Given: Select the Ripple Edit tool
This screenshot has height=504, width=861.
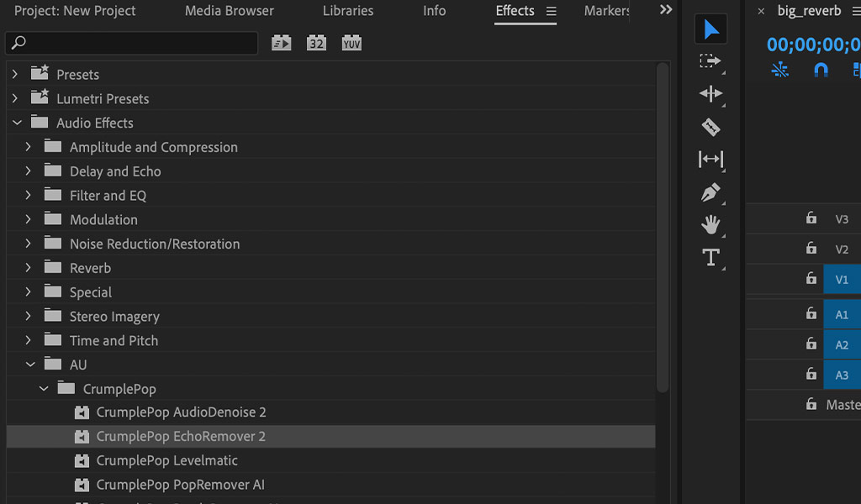Looking at the screenshot, I should (x=710, y=94).
